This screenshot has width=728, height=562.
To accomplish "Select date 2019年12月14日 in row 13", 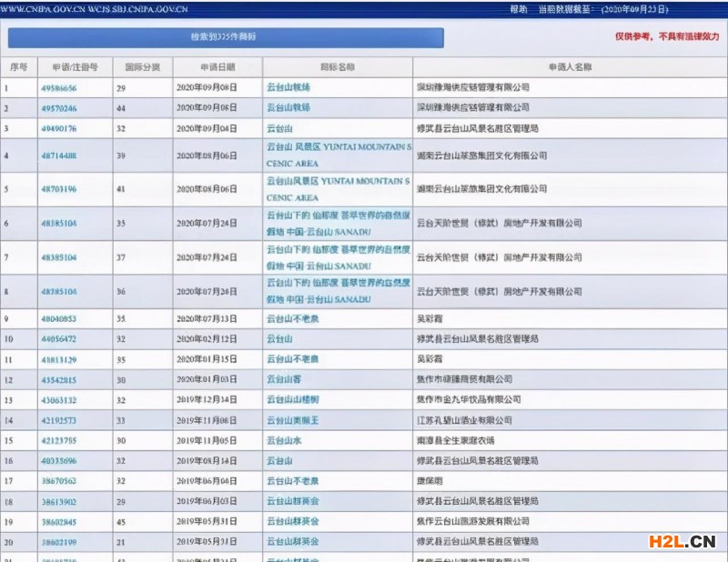I will 207,399.
